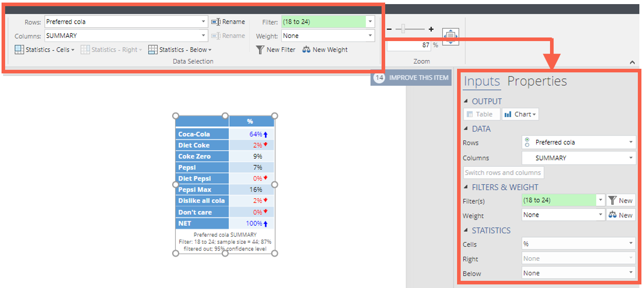Viewport: 644px width, 288px height.
Task: Select the Inputs tab
Action: [x=482, y=81]
